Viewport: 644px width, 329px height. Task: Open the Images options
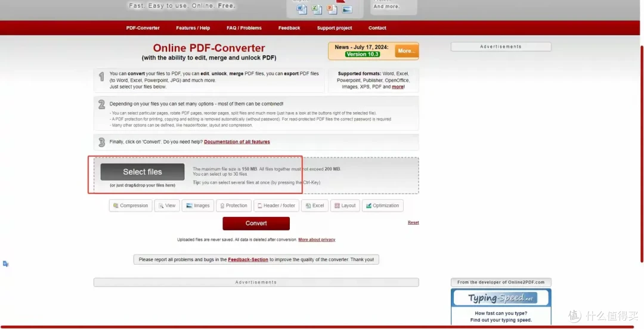click(x=198, y=206)
